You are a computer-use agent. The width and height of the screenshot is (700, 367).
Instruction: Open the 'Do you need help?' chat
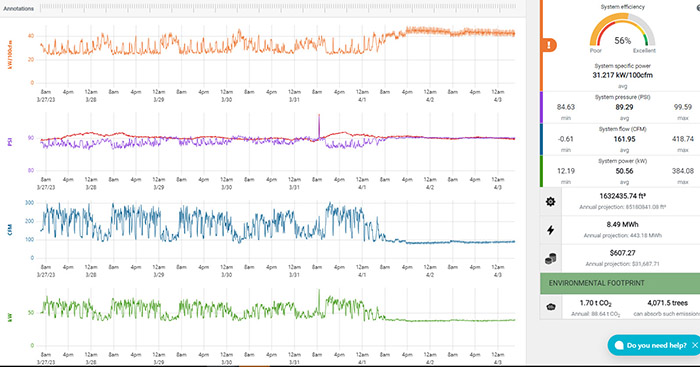click(x=656, y=345)
